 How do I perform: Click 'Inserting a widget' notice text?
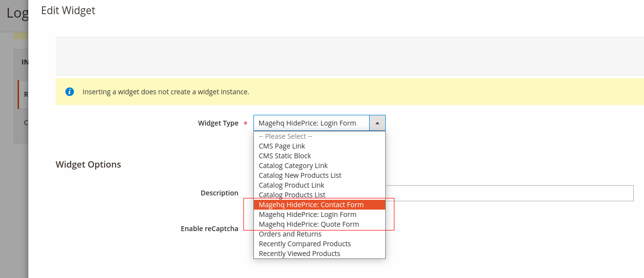[x=166, y=92]
